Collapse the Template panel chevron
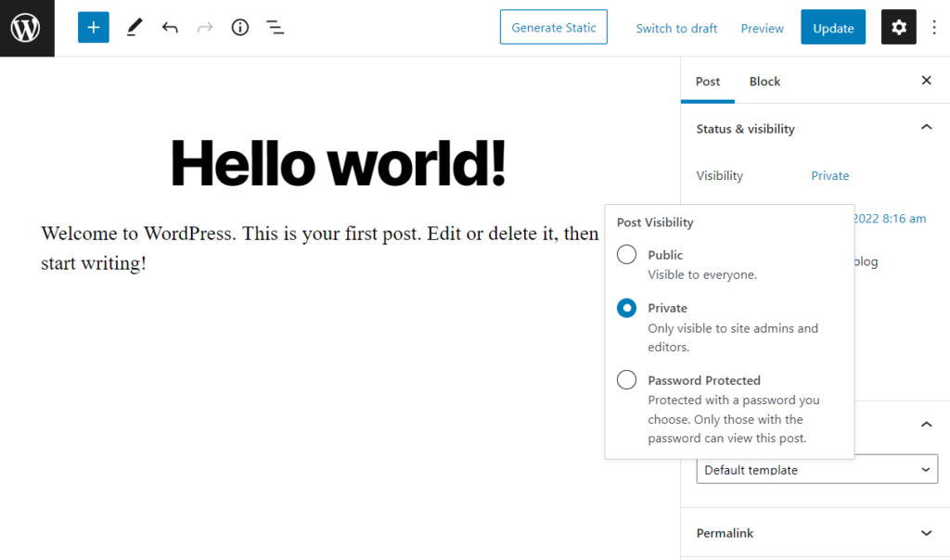Viewport: 950px width, 560px height. 927,425
